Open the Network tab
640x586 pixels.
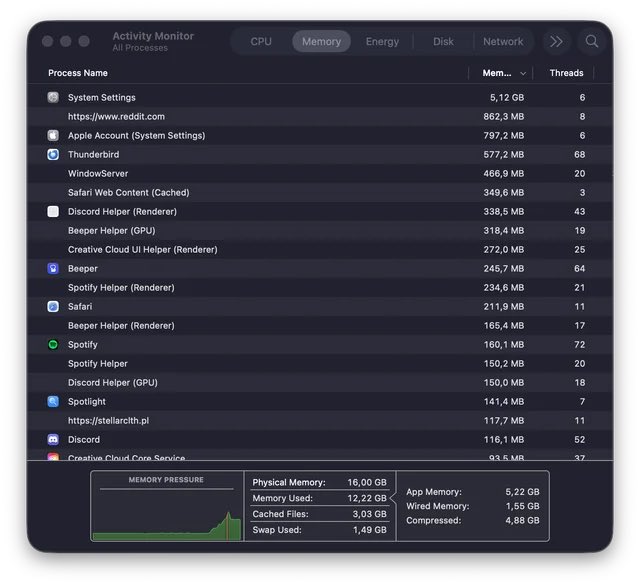click(503, 41)
